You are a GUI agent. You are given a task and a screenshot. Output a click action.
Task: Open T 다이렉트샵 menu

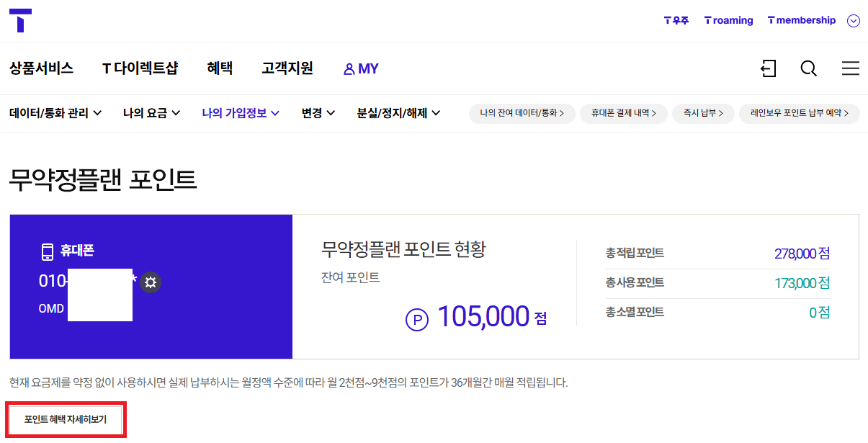point(140,68)
